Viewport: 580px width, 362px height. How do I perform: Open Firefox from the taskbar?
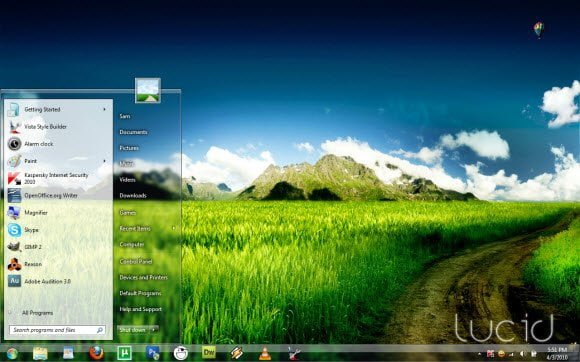pos(96,353)
